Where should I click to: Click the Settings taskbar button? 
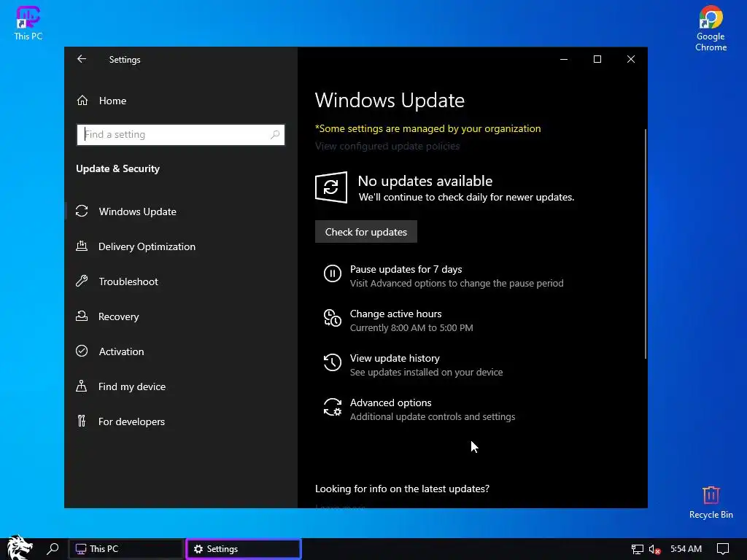coord(244,549)
